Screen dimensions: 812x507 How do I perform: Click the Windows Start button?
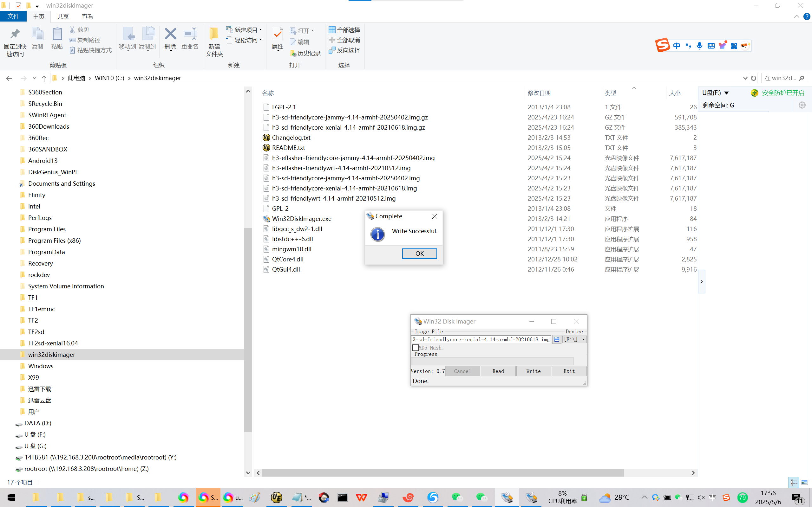coord(12,497)
